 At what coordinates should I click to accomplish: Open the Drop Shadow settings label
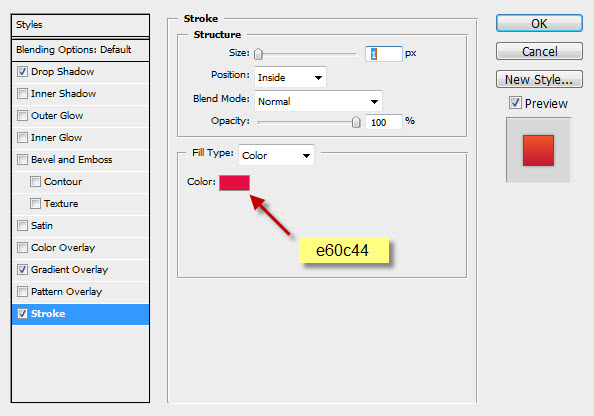pos(63,72)
